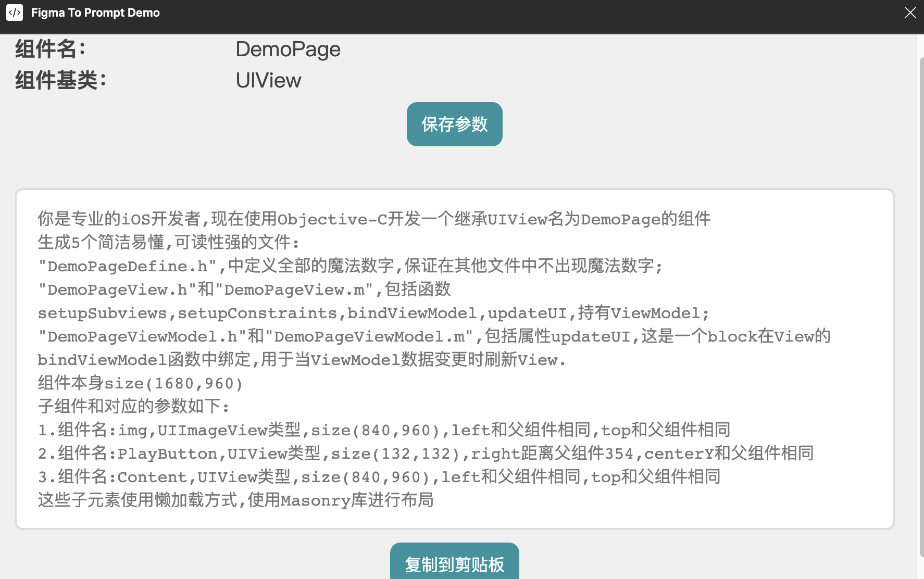Click the 保存参数 button
The height and width of the screenshot is (579, 924).
point(454,124)
